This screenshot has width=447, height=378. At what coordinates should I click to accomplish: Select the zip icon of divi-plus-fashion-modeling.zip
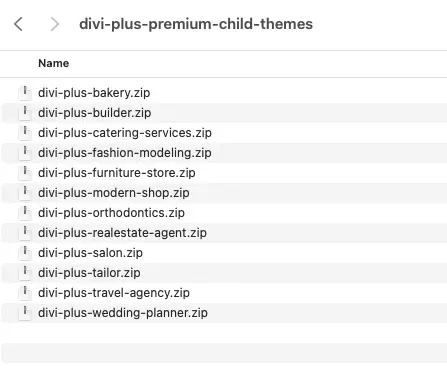pos(25,153)
